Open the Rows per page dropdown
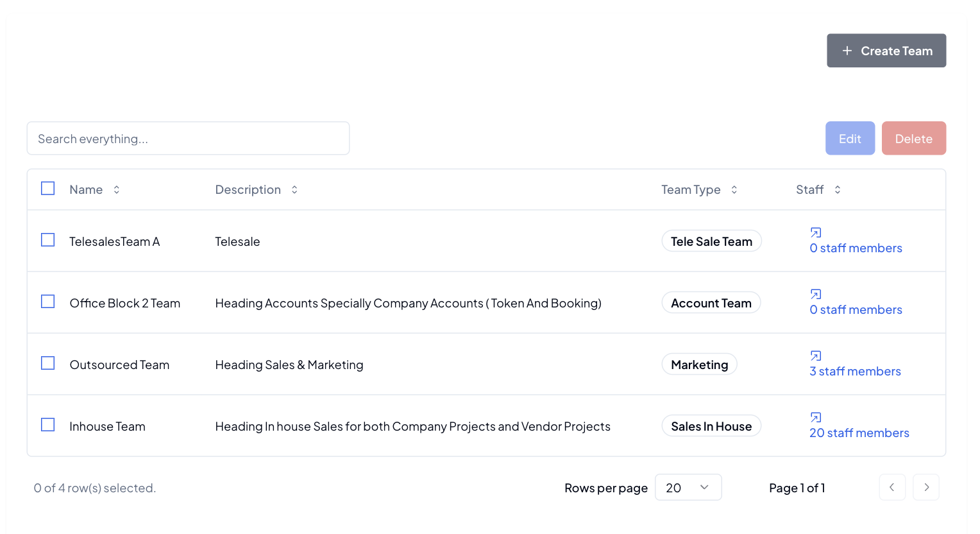Image resolution: width=980 pixels, height=534 pixels. 688,488
